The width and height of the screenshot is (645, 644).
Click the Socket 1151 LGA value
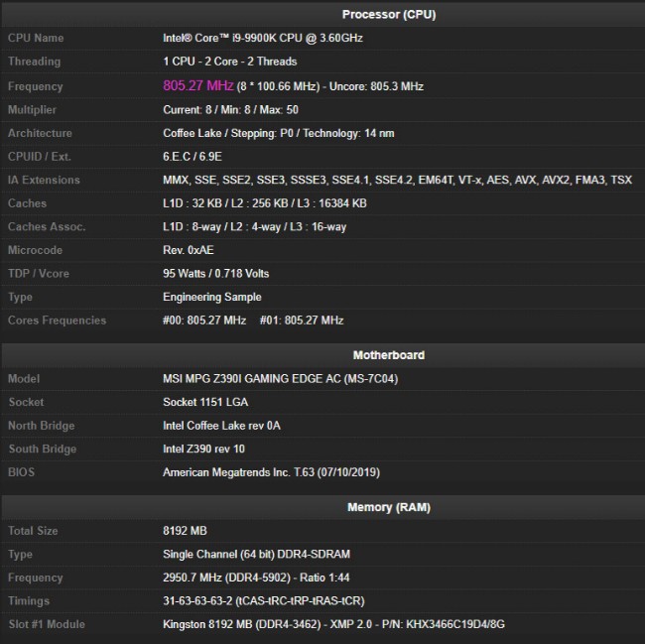pyautogui.click(x=205, y=402)
